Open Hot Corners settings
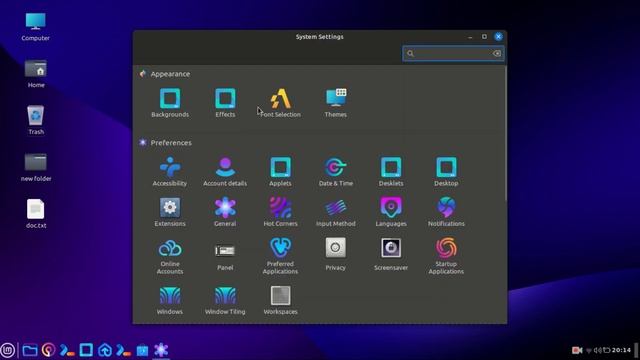The height and width of the screenshot is (360, 640). point(280,212)
